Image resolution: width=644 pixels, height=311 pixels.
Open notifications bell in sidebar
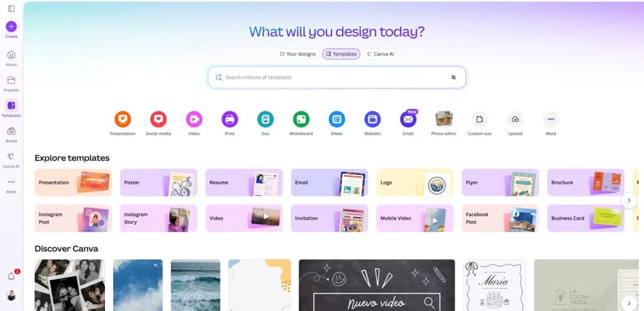pyautogui.click(x=11, y=276)
